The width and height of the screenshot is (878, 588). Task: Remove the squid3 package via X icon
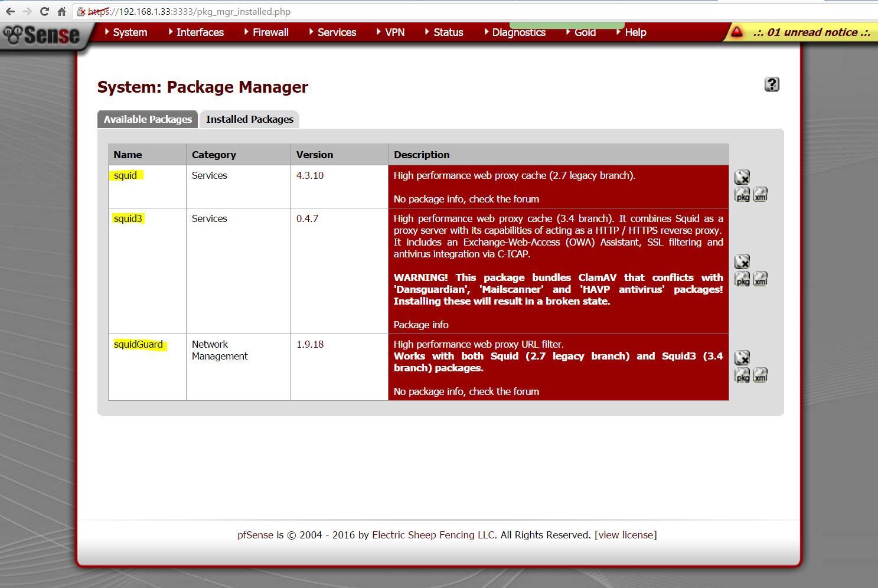point(742,262)
